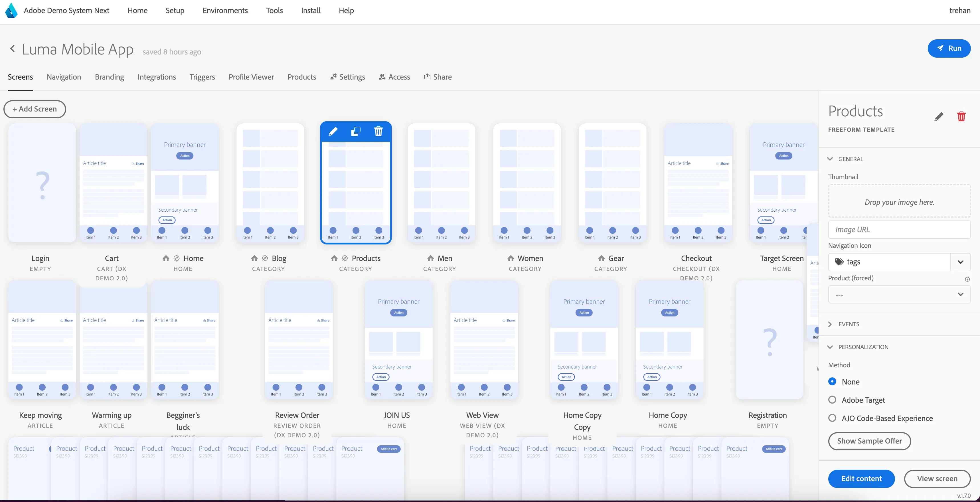Open the Profile Viewer tab
The image size is (980, 502).
coord(251,77)
